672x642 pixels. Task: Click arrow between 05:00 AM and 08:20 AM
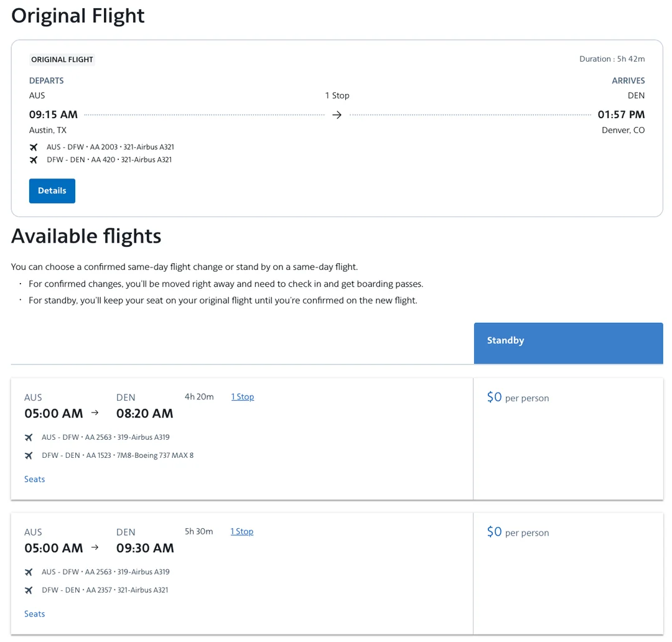click(x=95, y=412)
